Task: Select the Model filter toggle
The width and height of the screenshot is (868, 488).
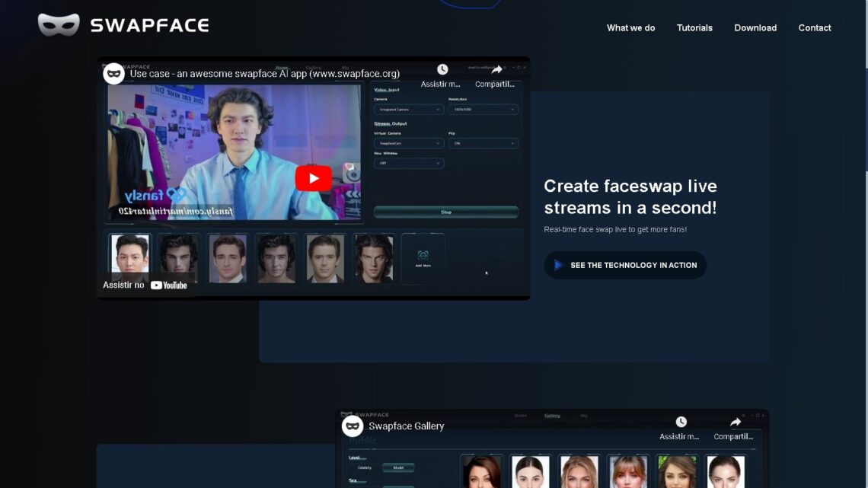Action: coord(399,467)
